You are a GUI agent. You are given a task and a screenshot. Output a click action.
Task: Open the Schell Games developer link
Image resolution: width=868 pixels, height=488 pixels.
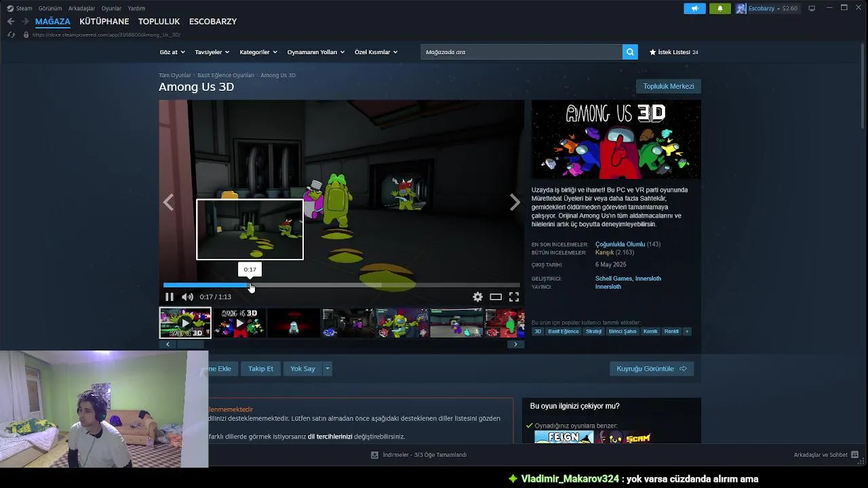(612, 279)
